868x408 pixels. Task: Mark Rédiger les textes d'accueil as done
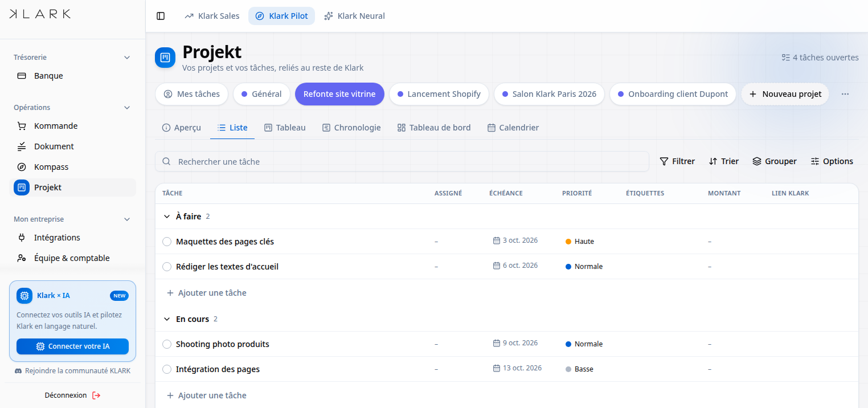point(167,267)
